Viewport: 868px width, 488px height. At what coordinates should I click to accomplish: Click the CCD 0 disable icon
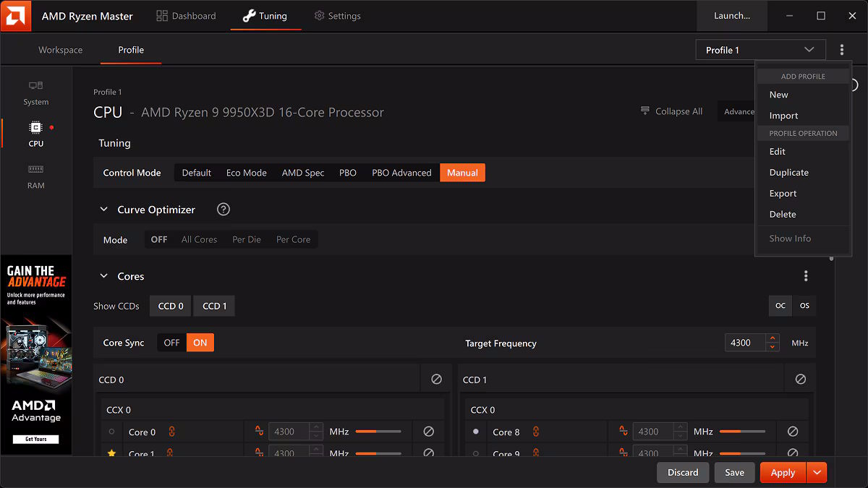436,380
